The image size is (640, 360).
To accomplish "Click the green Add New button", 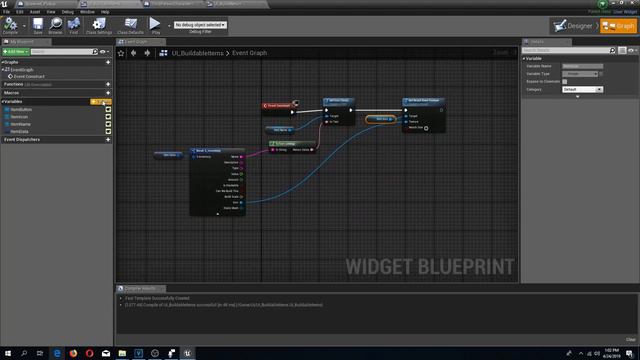I will point(16,52).
